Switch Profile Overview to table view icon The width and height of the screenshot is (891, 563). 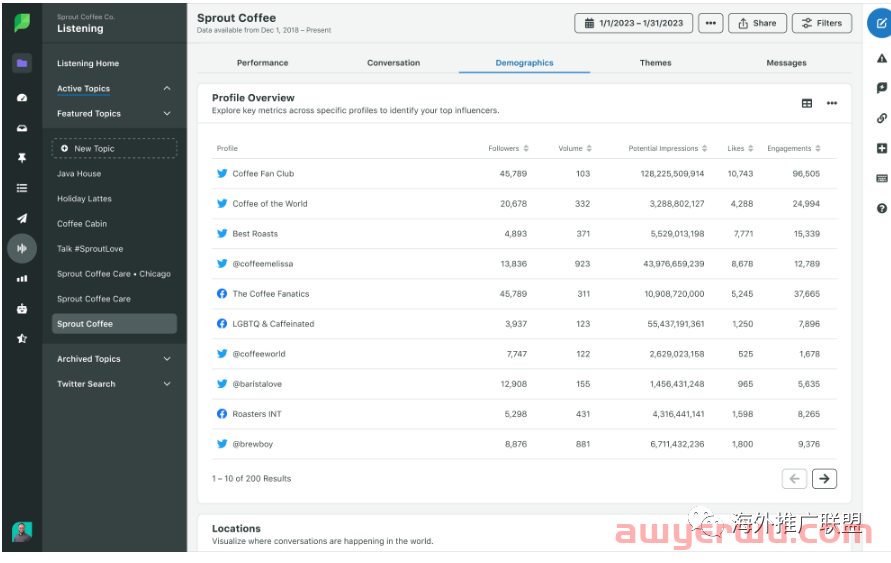806,103
